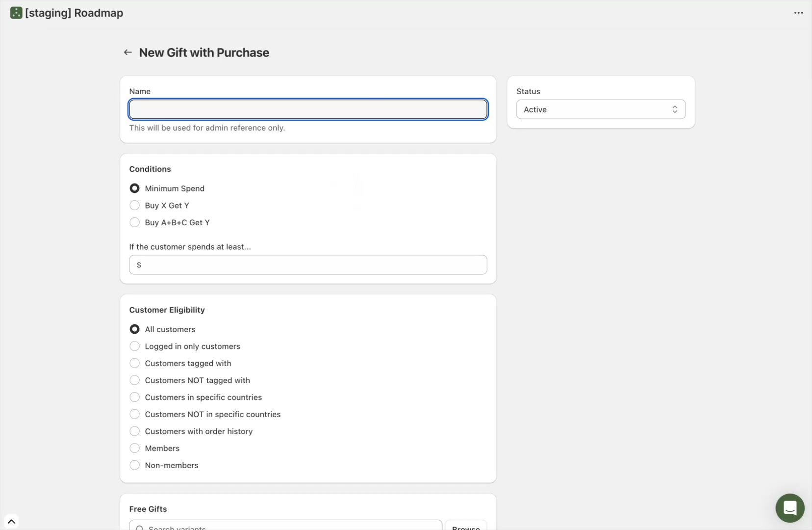Screen dimensions: 812x530
Task: Select the Buy A+B+C Get Y condition
Action: pos(134,222)
